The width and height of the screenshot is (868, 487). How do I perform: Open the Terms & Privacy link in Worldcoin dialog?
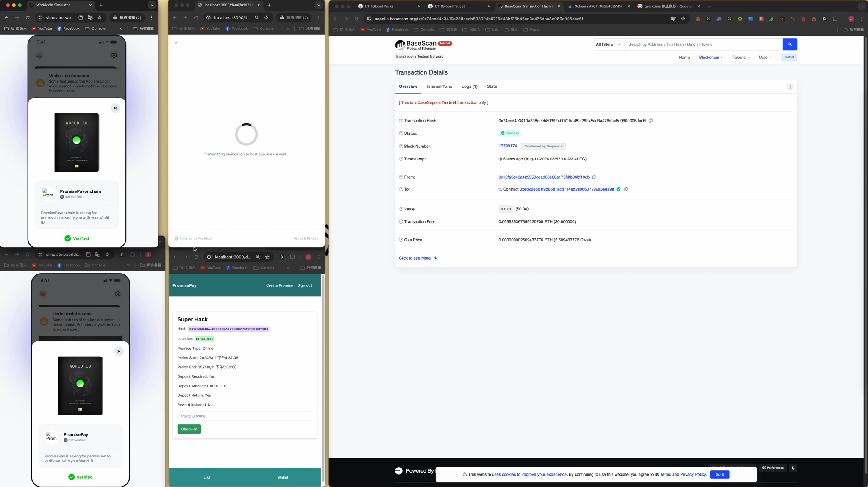306,238
